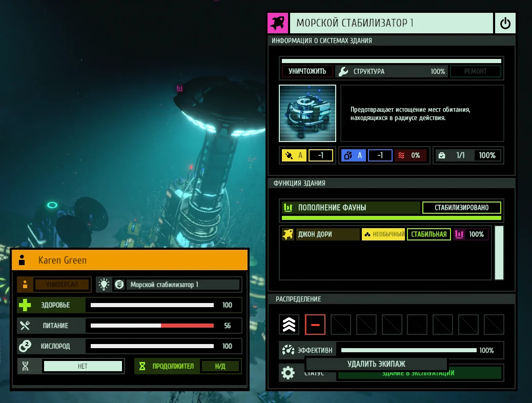Click the fauna list scrollbar
Screen dimensions: 532x403
[499, 253]
